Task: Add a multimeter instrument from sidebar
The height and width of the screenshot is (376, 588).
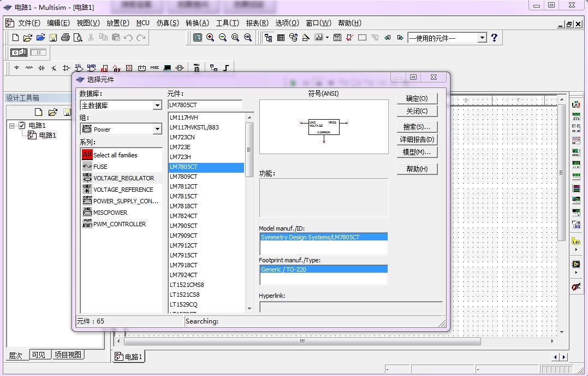Action: 576,104
